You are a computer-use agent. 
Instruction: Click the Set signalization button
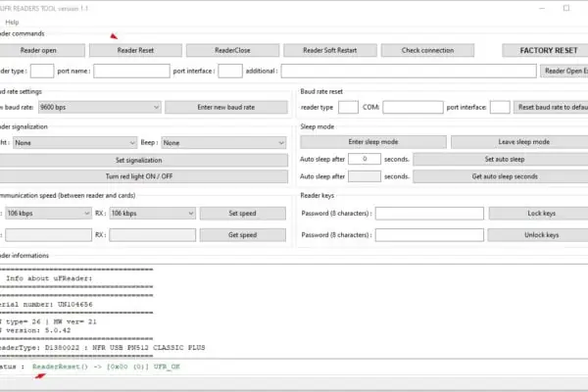[x=144, y=160]
